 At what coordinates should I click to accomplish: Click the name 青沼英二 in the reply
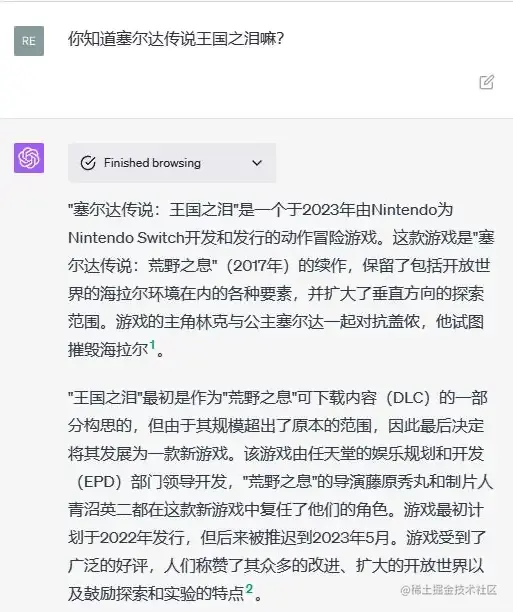[100, 510]
